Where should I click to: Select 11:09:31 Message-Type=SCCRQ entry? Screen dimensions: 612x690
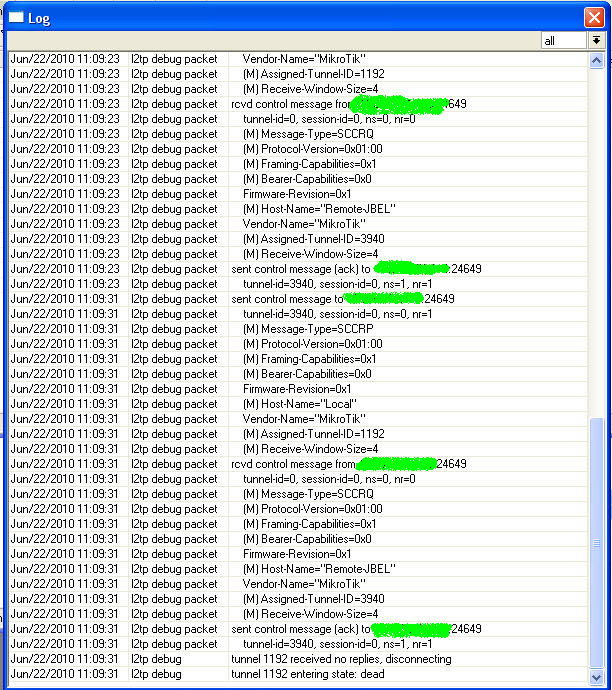298,494
